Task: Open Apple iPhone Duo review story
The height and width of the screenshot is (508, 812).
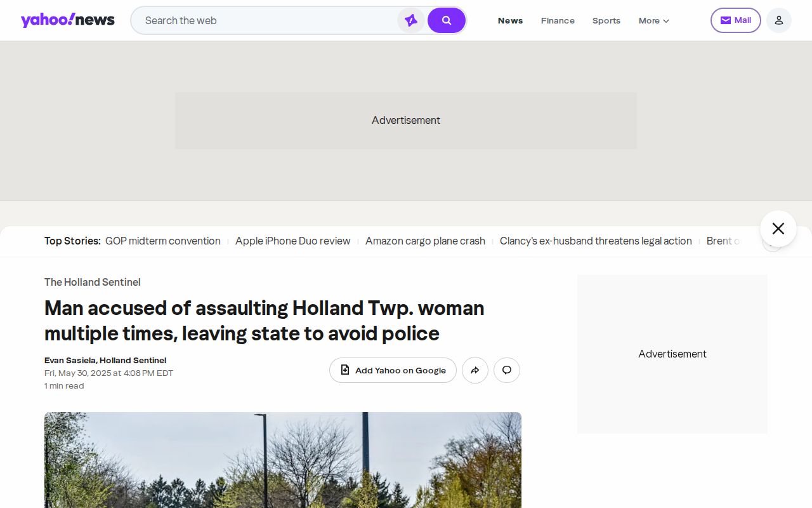Action: (x=293, y=241)
